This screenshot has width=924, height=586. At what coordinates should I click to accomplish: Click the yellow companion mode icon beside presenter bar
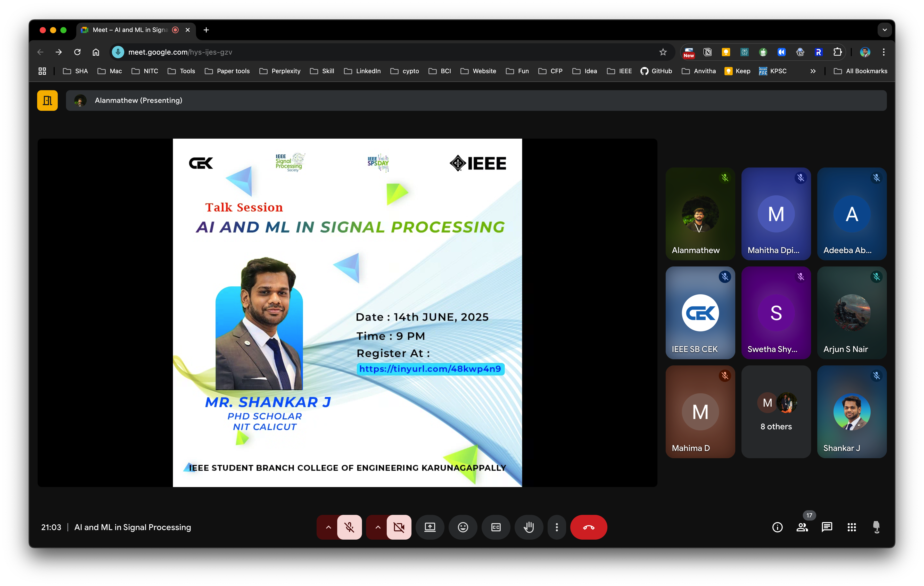click(x=47, y=101)
